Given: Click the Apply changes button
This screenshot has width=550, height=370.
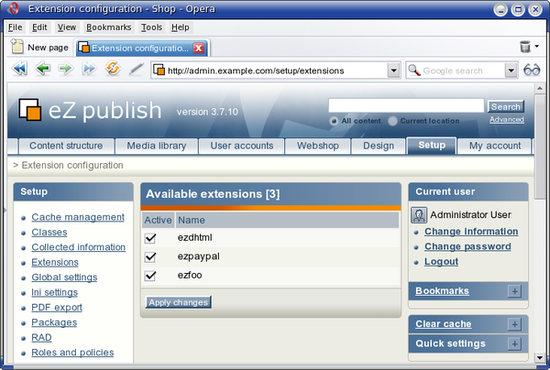Looking at the screenshot, I should 178,302.
